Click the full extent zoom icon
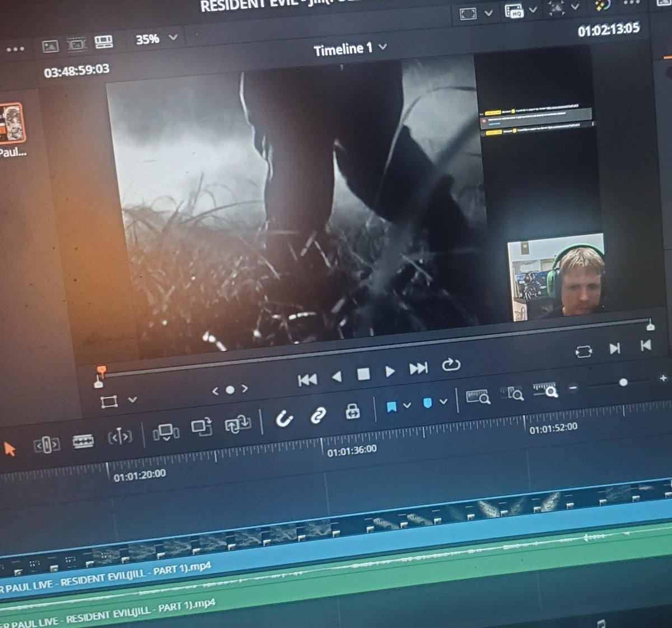The image size is (672, 628). 478,397
